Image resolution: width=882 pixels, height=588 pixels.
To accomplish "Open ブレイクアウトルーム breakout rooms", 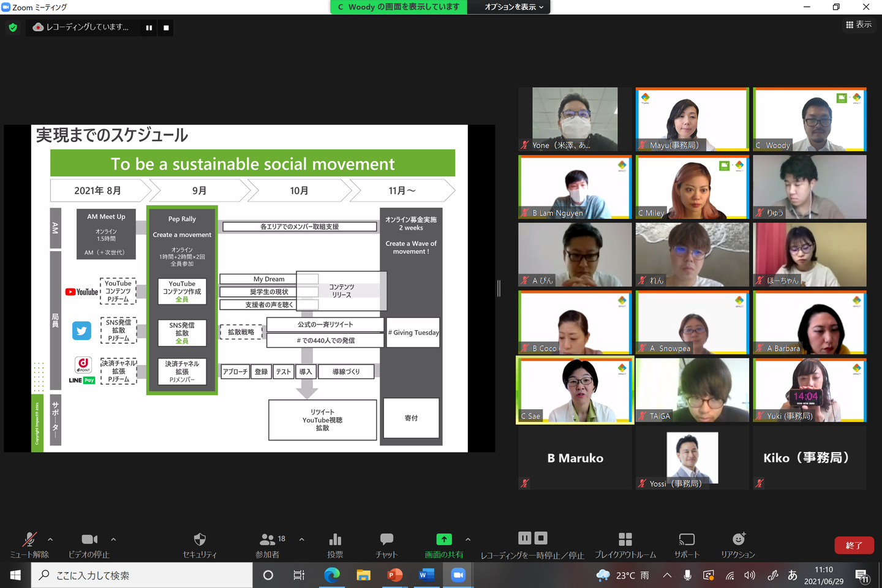I will tap(625, 545).
